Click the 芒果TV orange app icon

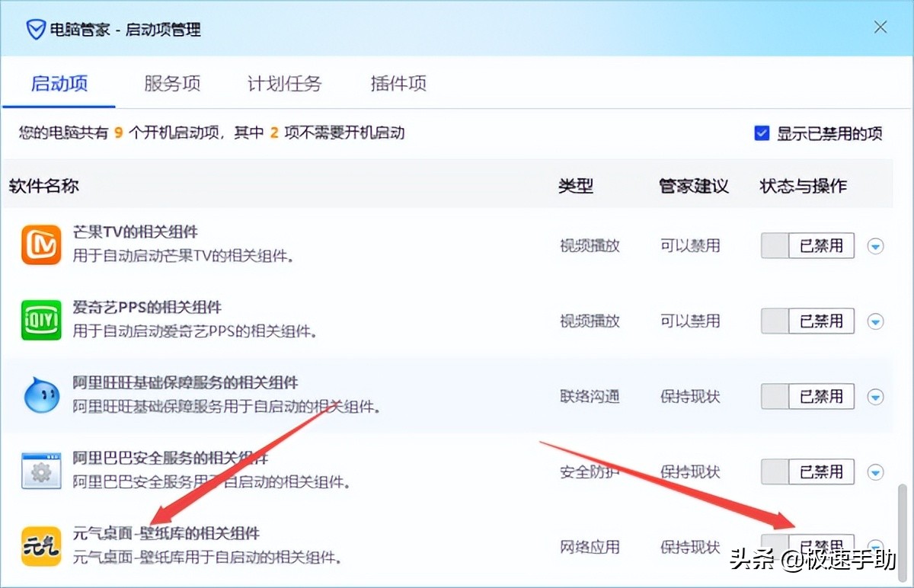click(41, 244)
